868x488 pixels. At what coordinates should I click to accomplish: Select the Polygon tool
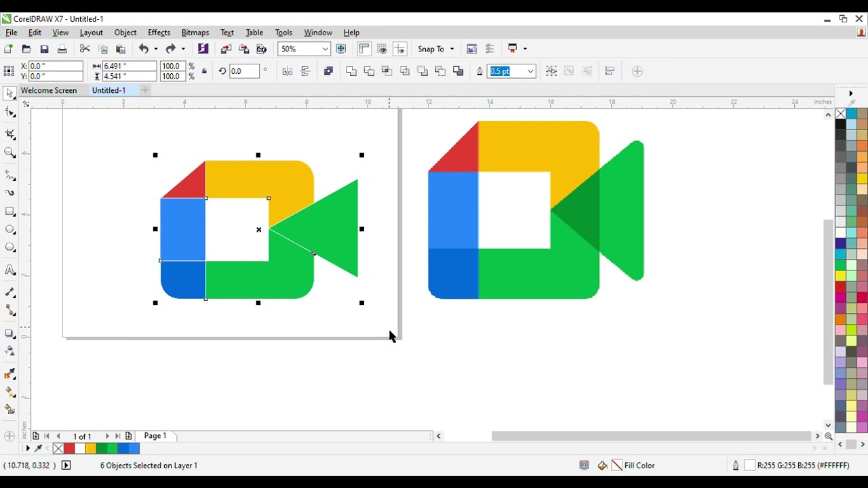(9, 247)
